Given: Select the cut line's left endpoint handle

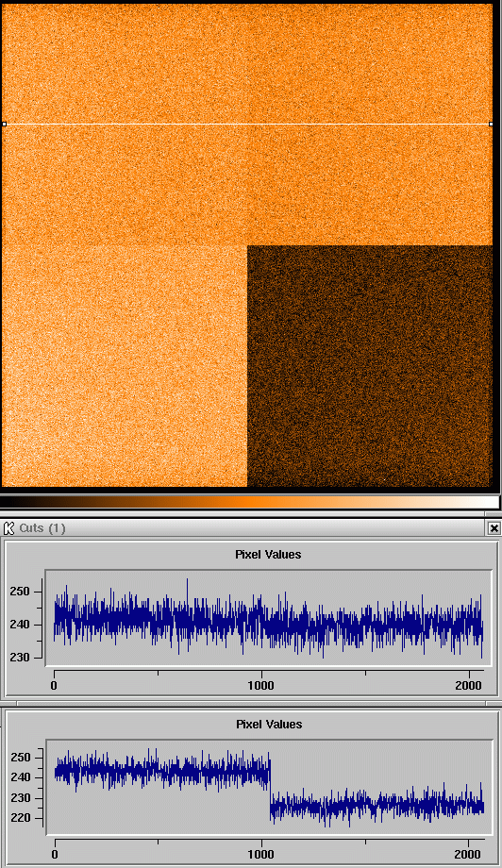Looking at the screenshot, I should point(4,124).
